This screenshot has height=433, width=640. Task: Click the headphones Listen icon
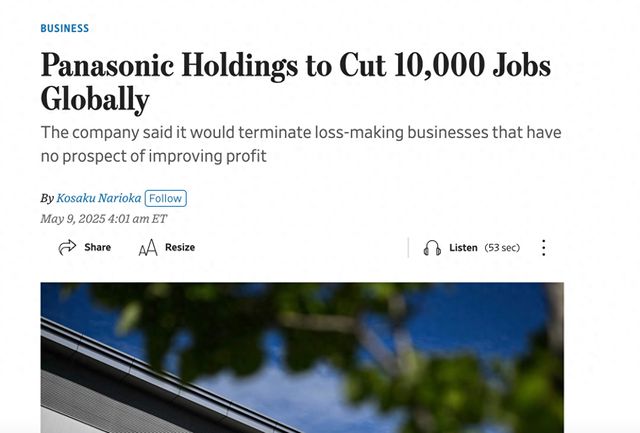[432, 248]
